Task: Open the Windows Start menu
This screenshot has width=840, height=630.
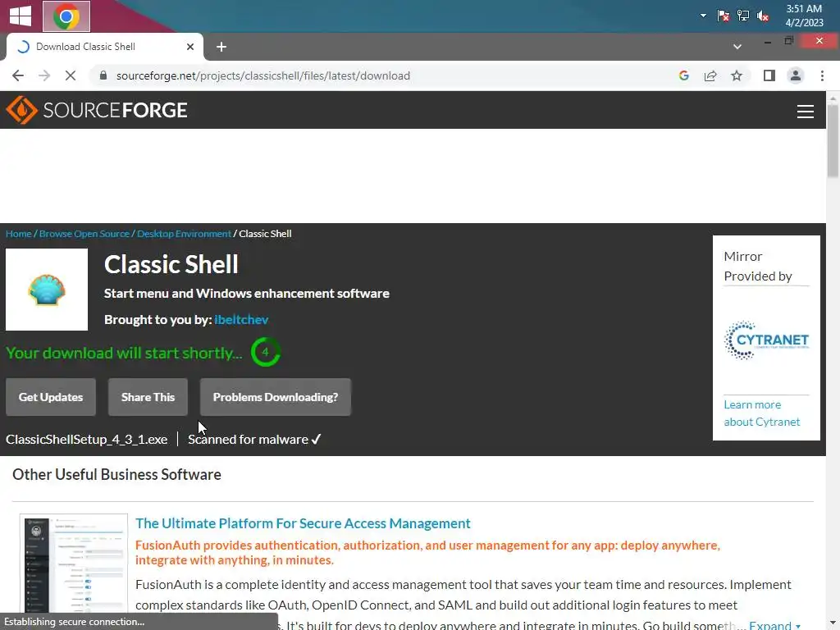Action: [21, 16]
